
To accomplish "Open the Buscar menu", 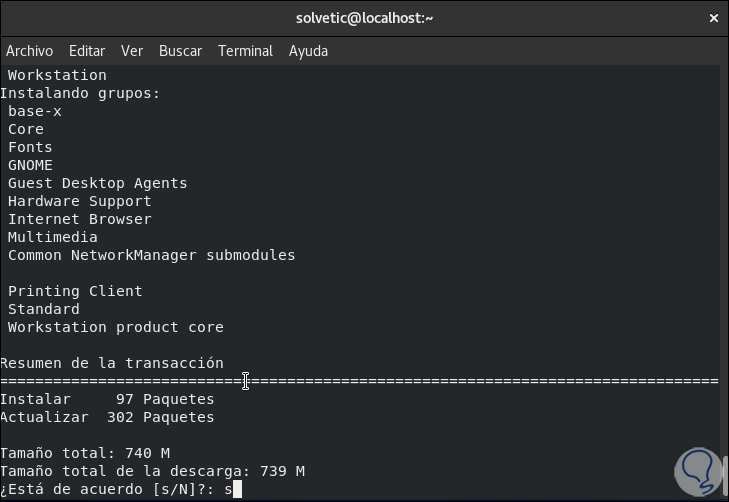I will (x=180, y=51).
